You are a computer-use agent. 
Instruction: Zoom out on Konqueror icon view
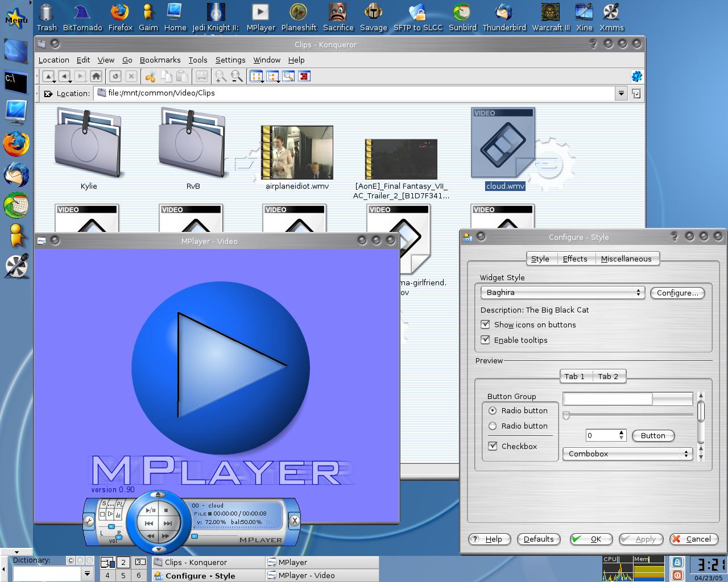[x=237, y=76]
